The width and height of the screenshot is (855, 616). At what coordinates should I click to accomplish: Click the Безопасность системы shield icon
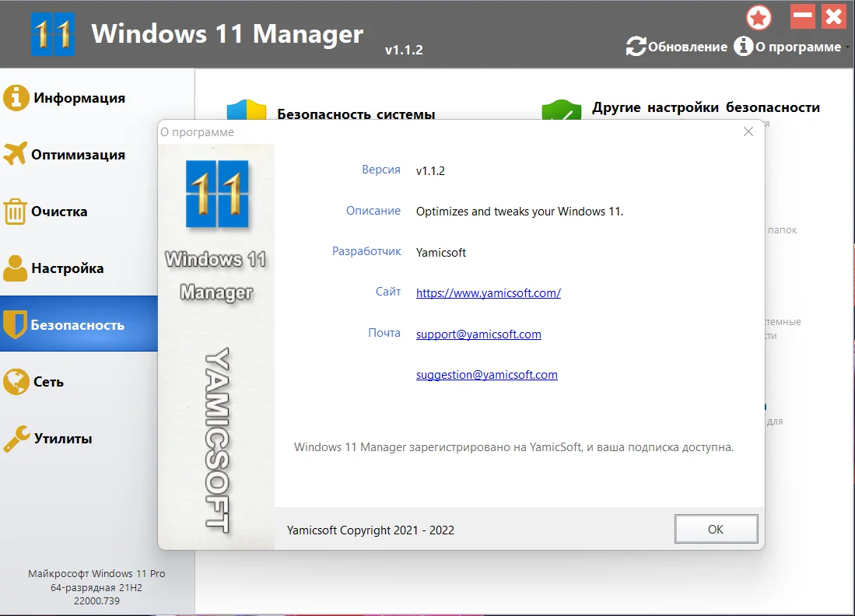click(247, 110)
